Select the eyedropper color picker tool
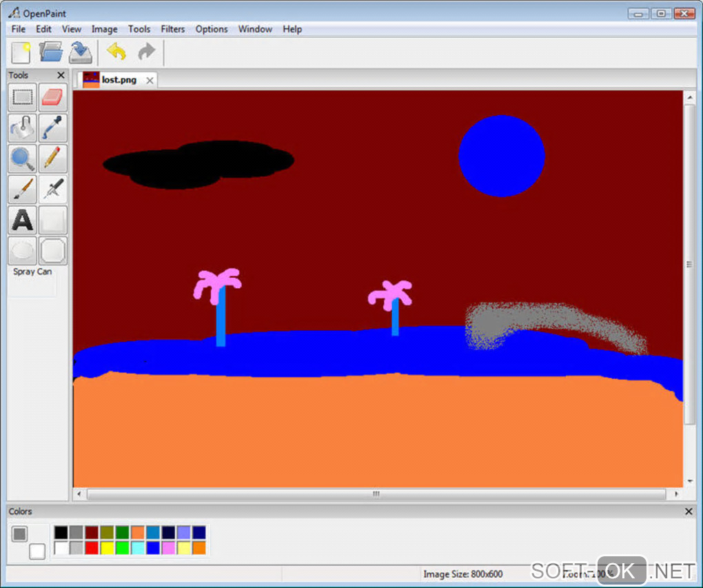 pos(53,128)
